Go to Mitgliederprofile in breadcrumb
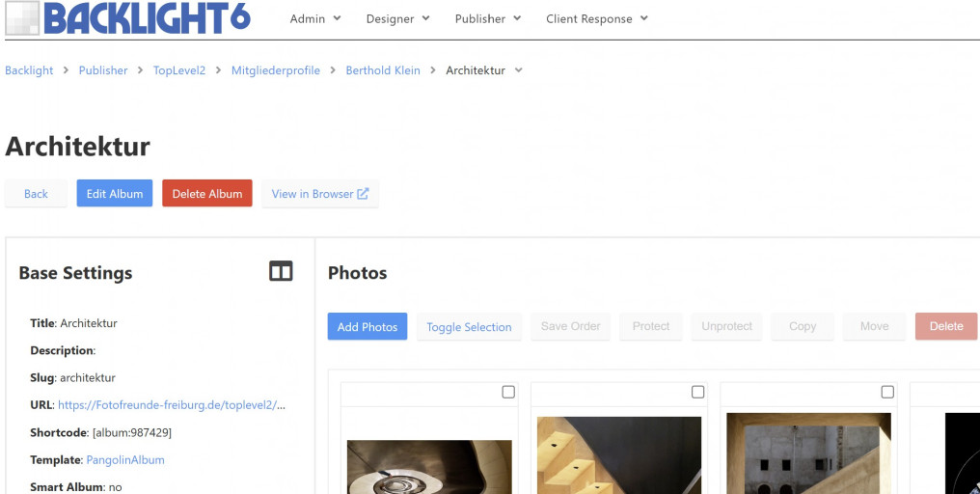980x494 pixels. (275, 70)
